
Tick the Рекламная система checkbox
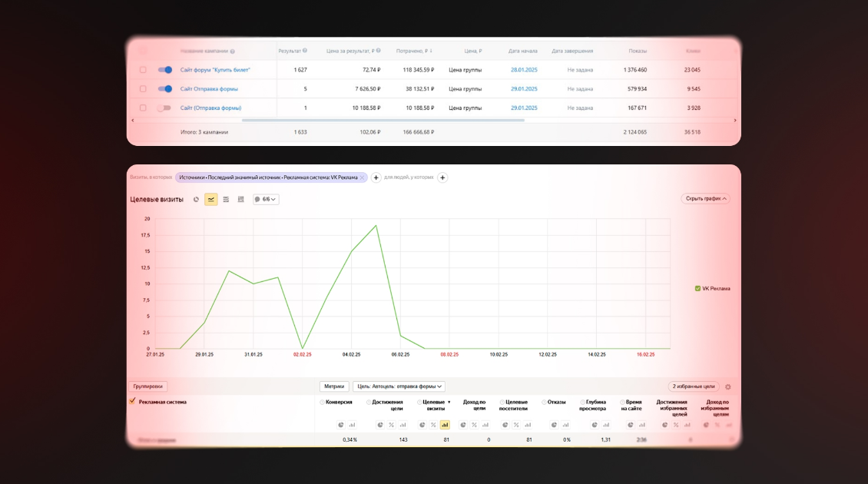click(x=132, y=402)
